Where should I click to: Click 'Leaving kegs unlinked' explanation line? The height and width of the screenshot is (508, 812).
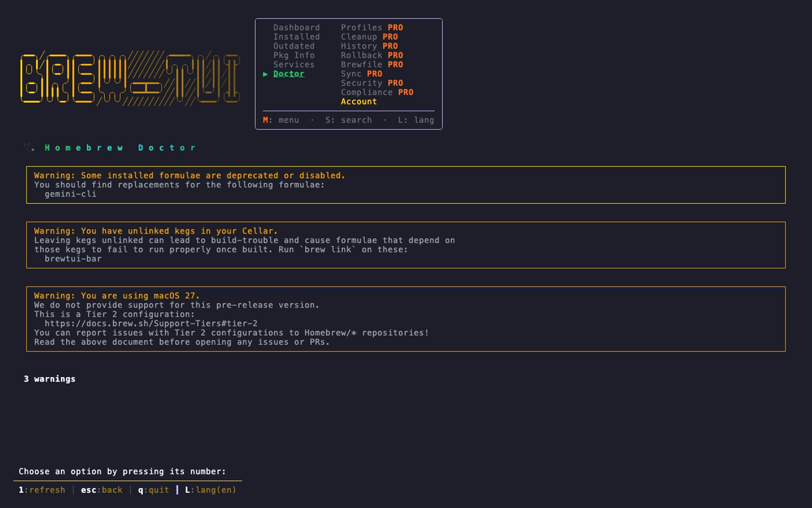(244, 240)
